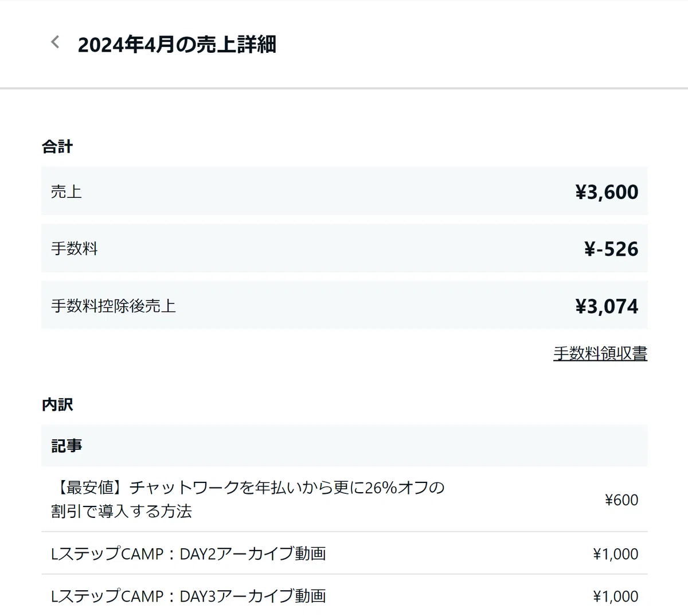Image resolution: width=688 pixels, height=616 pixels.
Task: Click the 合計 section heading
Action: (57, 147)
